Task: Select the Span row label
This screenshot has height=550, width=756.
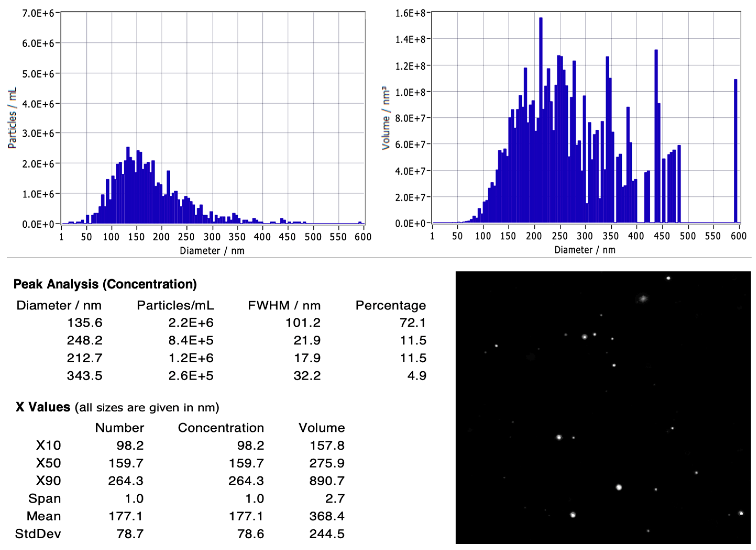Action: pyautogui.click(x=45, y=498)
